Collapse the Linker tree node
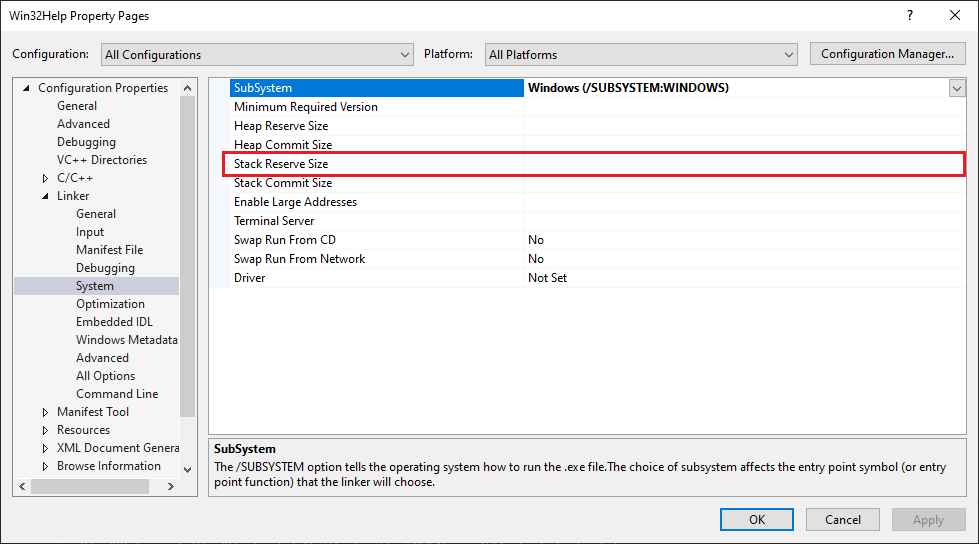 pyautogui.click(x=45, y=196)
